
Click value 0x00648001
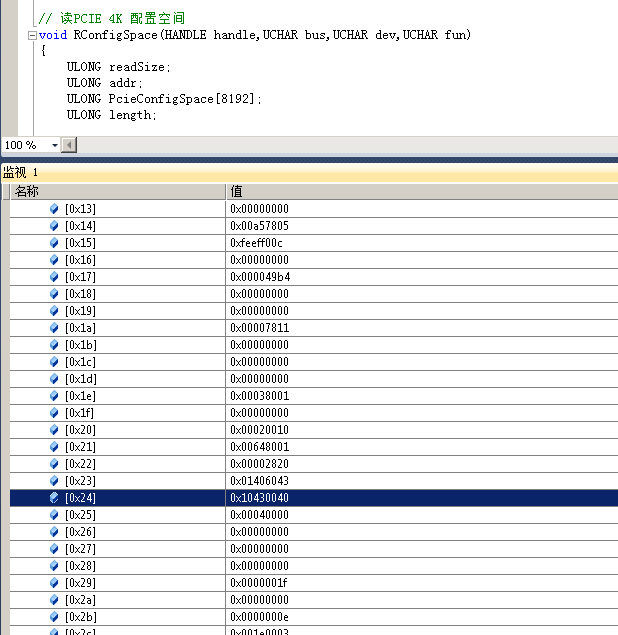[260, 447]
